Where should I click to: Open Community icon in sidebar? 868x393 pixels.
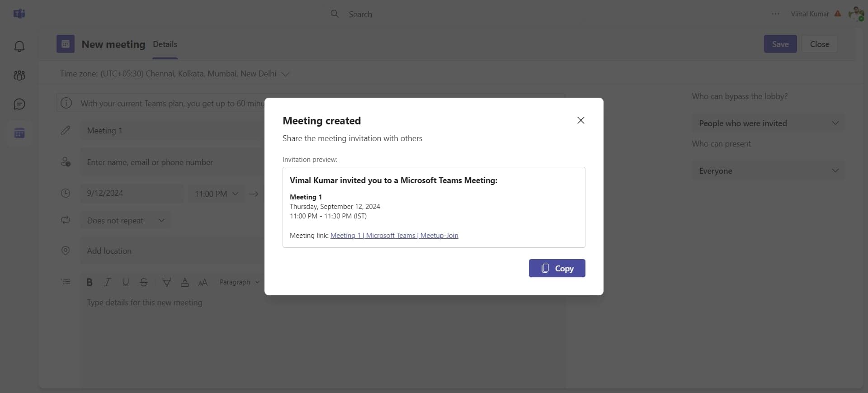click(19, 76)
